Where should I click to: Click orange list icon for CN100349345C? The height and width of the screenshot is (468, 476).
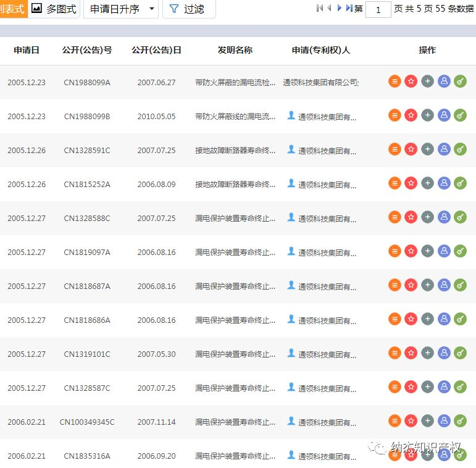point(395,421)
